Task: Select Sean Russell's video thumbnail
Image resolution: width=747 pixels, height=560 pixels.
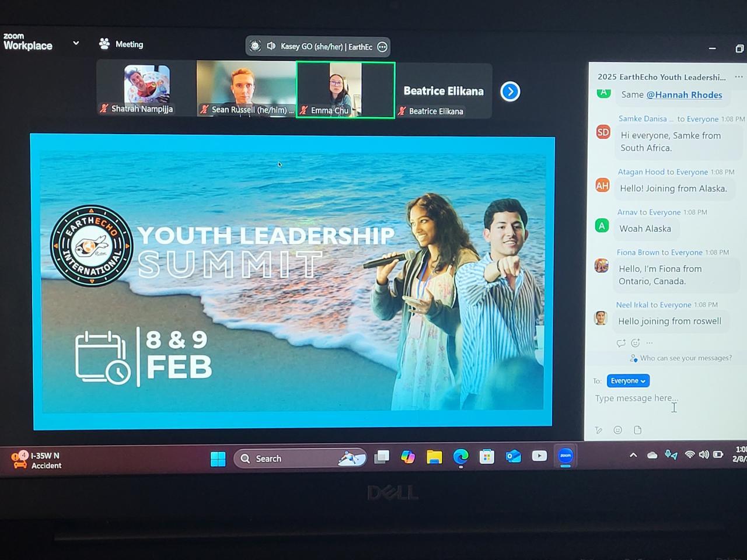Action: coord(246,89)
